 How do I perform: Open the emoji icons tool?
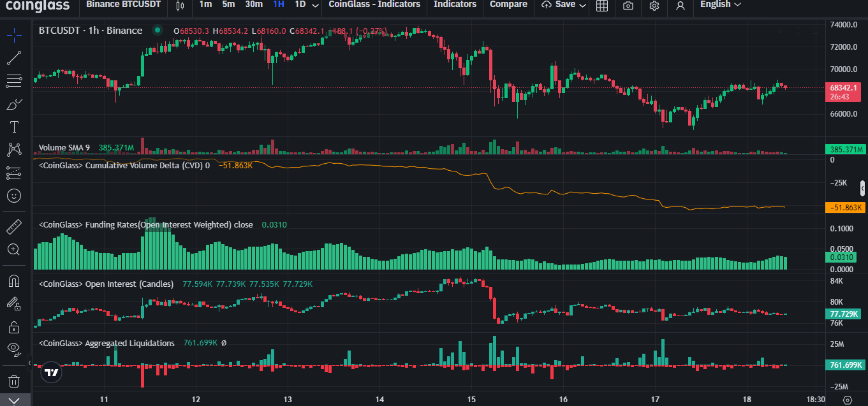(x=14, y=196)
